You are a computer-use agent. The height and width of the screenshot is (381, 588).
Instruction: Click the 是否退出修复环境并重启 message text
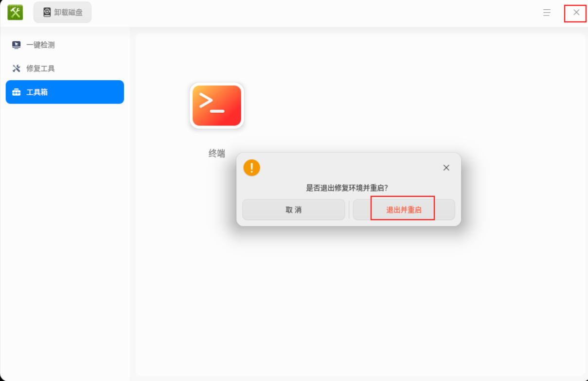point(347,188)
